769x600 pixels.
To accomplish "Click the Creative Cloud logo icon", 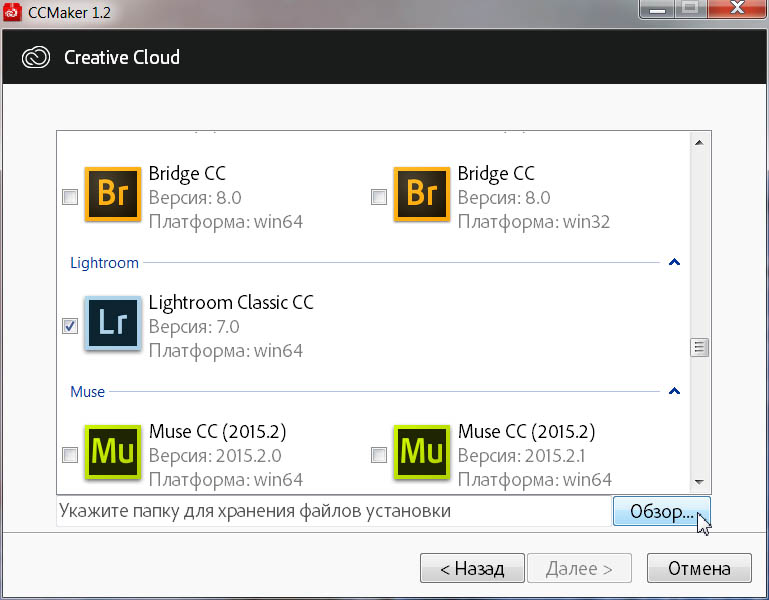I will click(36, 57).
